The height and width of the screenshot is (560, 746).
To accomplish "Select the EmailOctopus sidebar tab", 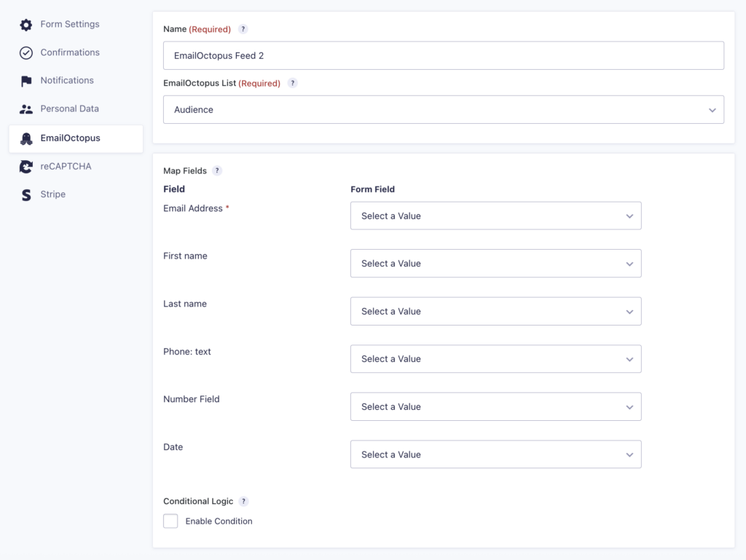I will point(76,138).
